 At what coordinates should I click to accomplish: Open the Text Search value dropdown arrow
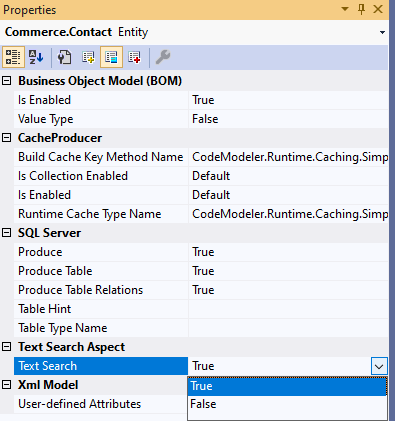379,366
